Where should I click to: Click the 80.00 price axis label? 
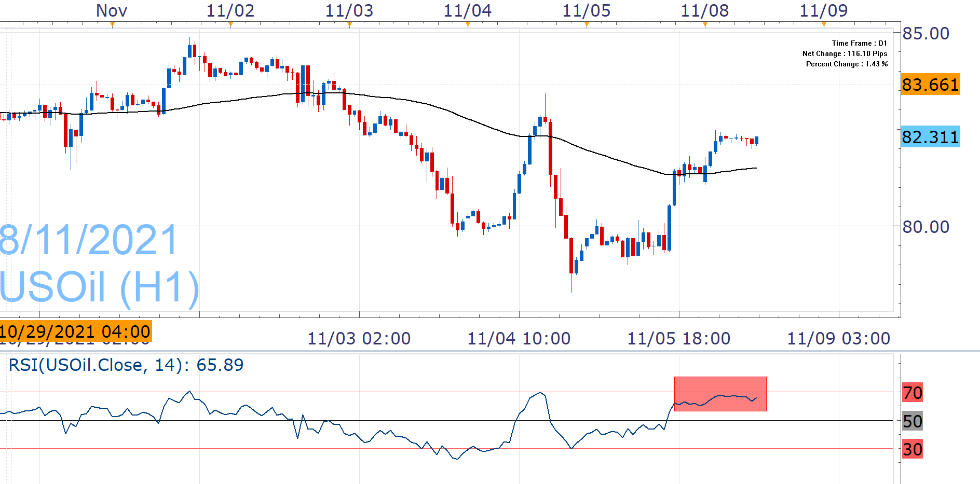(x=925, y=227)
